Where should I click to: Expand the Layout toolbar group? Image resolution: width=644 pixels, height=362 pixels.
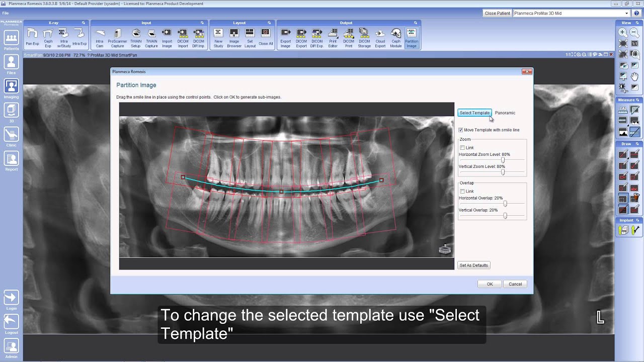269,23
